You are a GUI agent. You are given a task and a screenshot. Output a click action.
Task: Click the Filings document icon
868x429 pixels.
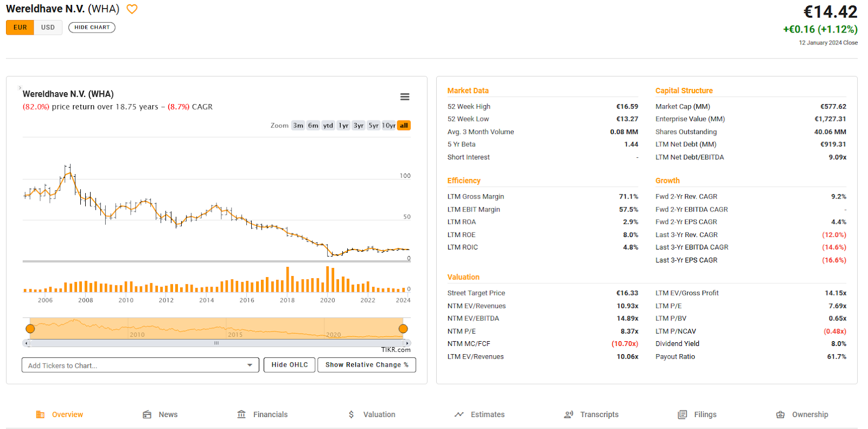[682, 414]
